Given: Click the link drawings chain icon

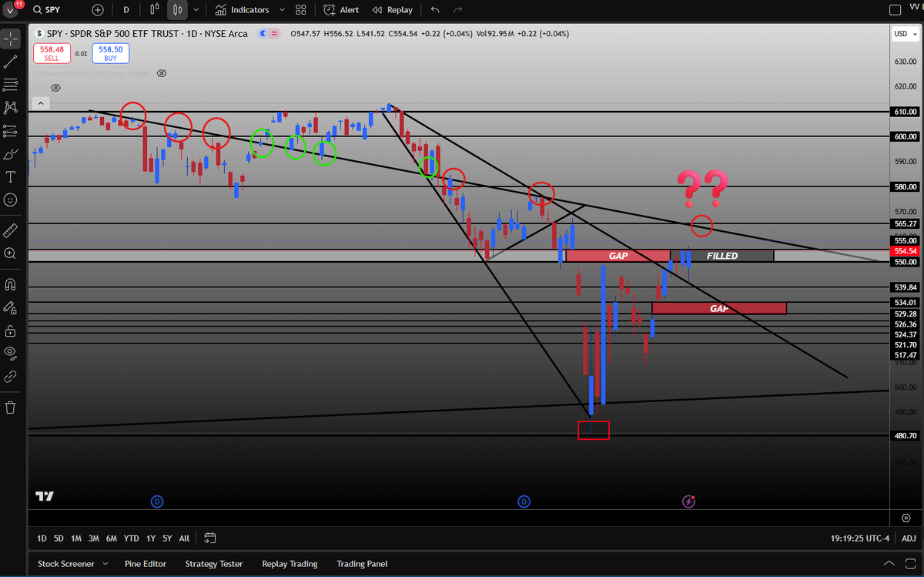Looking at the screenshot, I should click(x=11, y=377).
